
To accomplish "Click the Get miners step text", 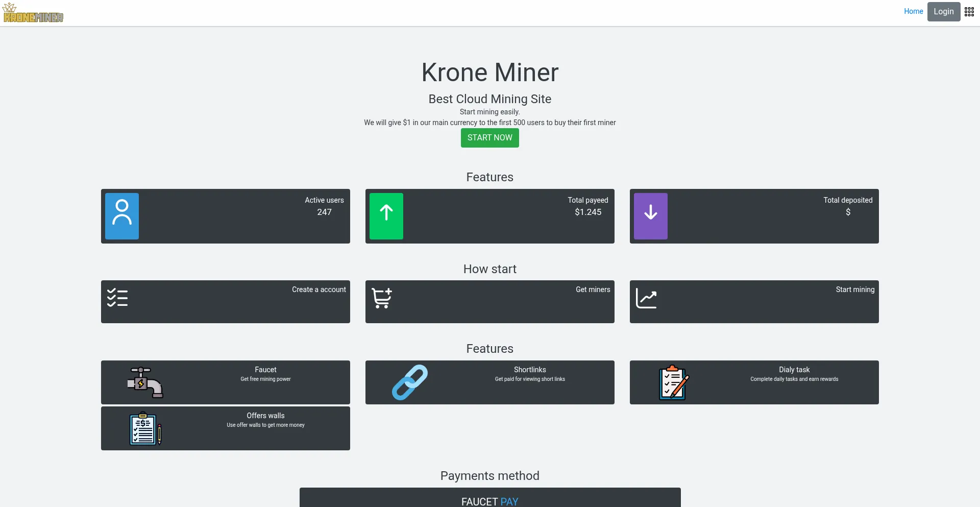I will 593,289.
